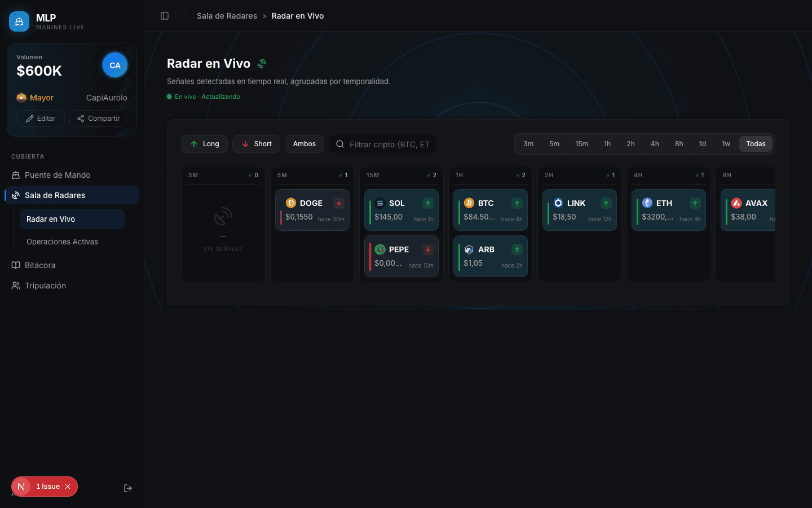The width and height of the screenshot is (812, 508).
Task: Open the Next.js N issue indicator
Action: (21, 487)
